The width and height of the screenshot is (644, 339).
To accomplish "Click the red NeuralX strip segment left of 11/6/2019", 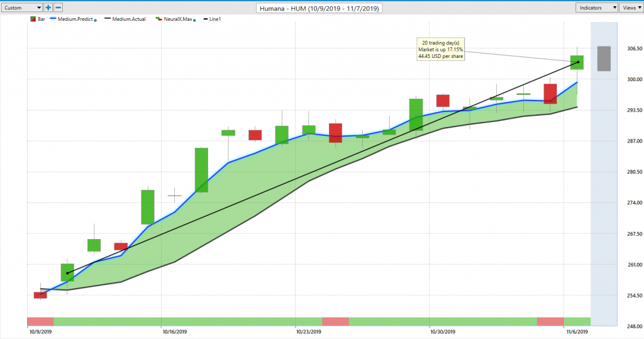I will point(550,321).
